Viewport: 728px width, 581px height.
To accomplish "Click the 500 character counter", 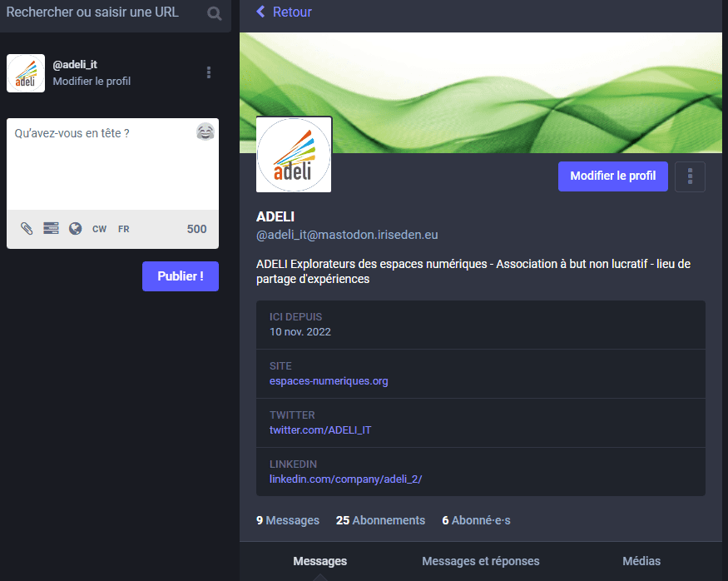I will pos(197,229).
